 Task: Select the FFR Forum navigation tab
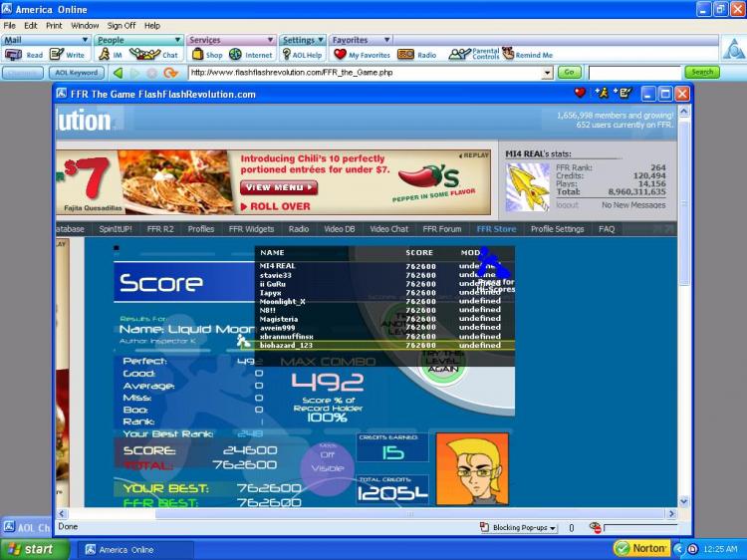point(441,229)
